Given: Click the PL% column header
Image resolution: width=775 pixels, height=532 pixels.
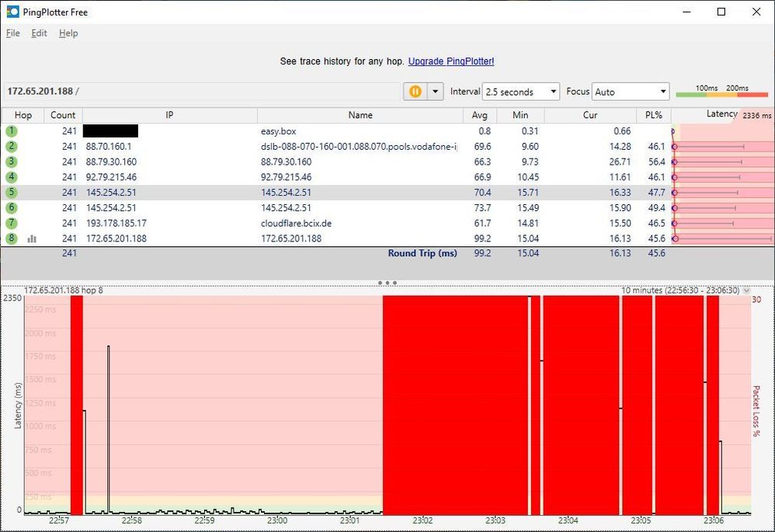Looking at the screenshot, I should pyautogui.click(x=653, y=115).
